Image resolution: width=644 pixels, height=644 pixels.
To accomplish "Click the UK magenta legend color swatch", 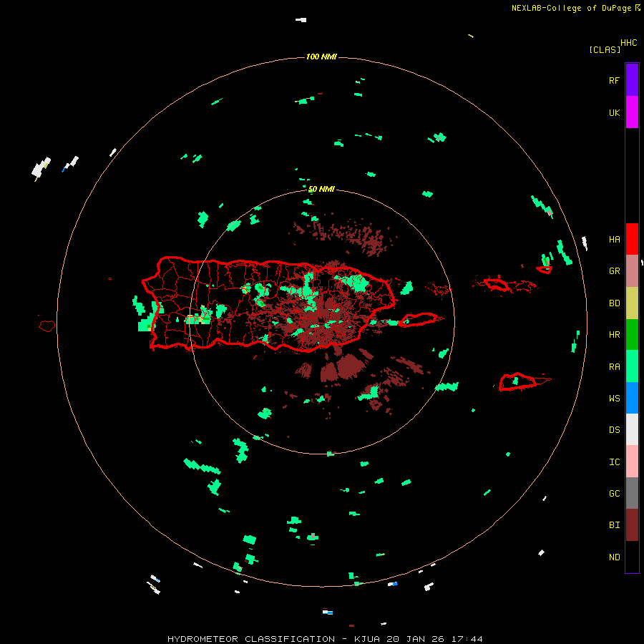I will coord(632,112).
